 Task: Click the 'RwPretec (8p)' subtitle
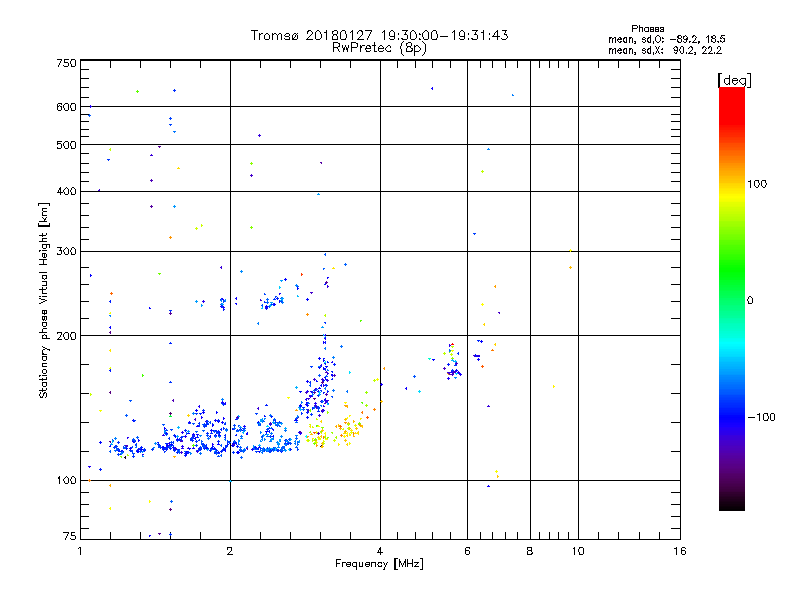point(379,48)
